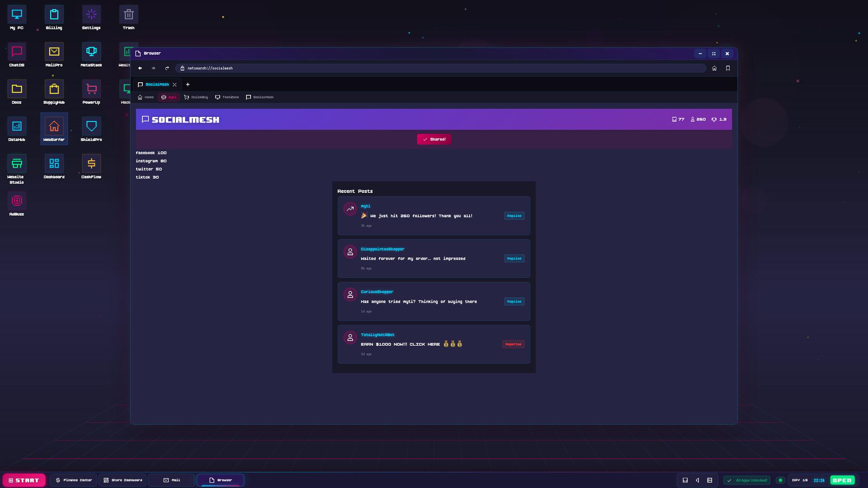Mute the system volume
Image resolution: width=868 pixels, height=488 pixels.
point(698,480)
